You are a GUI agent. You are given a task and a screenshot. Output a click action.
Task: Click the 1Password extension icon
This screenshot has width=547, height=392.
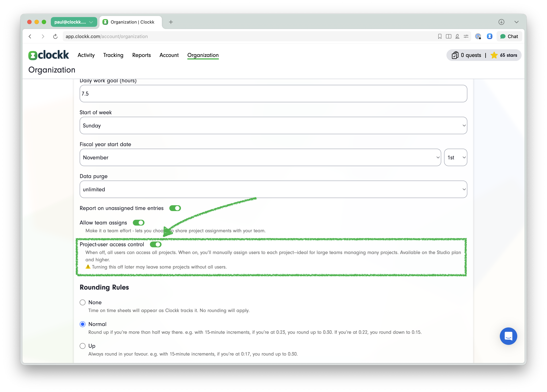[x=478, y=36]
